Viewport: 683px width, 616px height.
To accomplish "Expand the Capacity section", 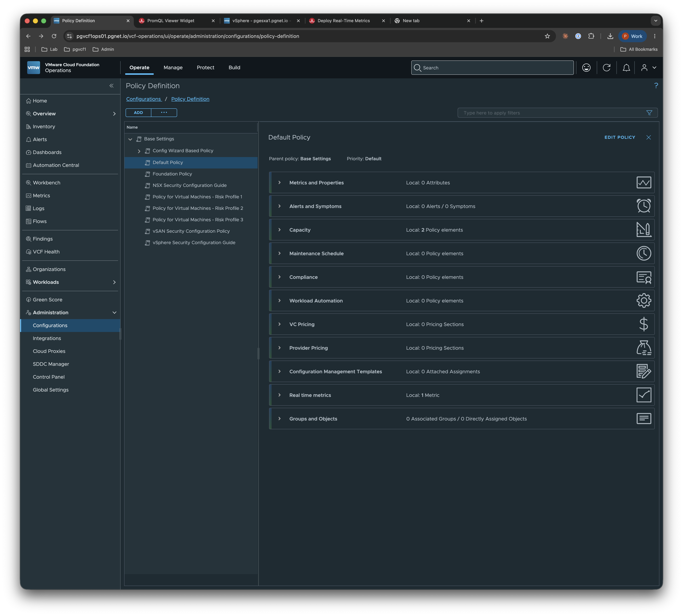I will [x=279, y=230].
